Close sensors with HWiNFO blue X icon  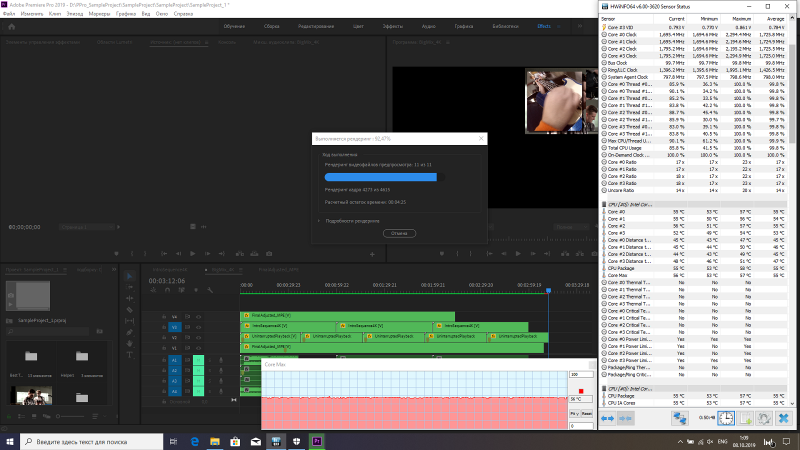(x=783, y=418)
